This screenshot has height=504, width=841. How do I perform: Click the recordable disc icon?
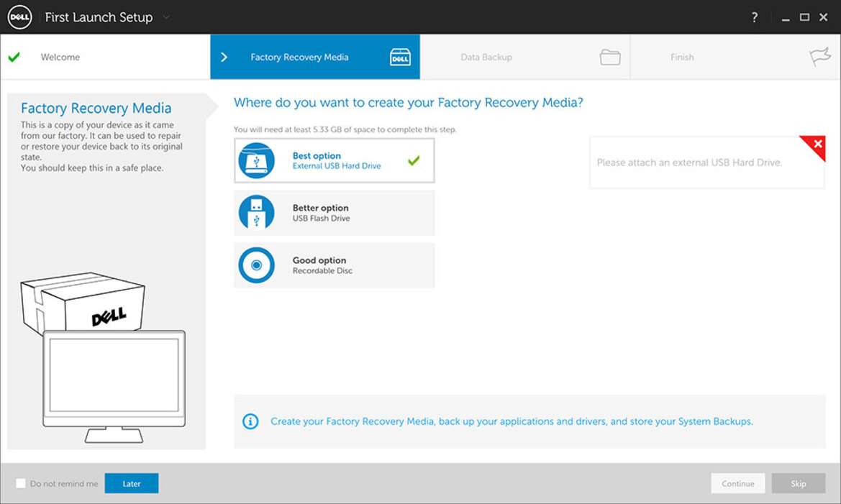tap(256, 265)
